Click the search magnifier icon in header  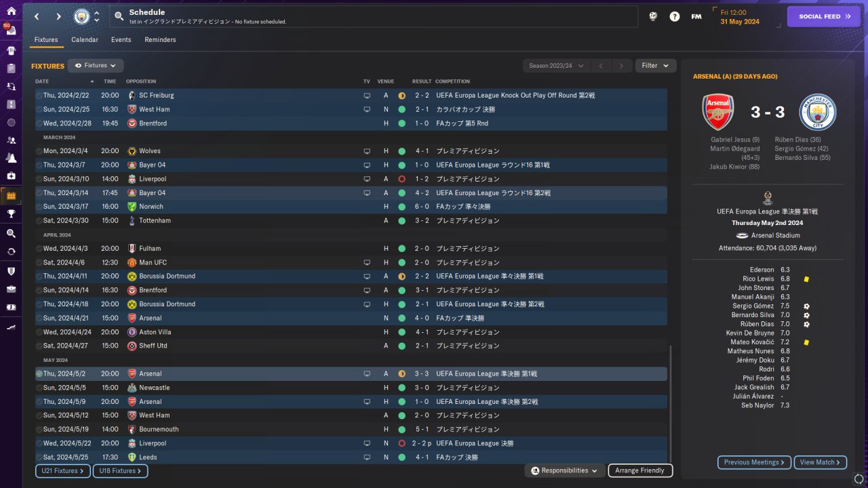coord(119,16)
